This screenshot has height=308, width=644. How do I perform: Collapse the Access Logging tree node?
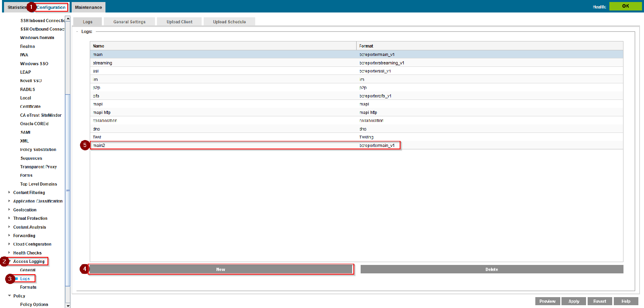click(x=10, y=261)
